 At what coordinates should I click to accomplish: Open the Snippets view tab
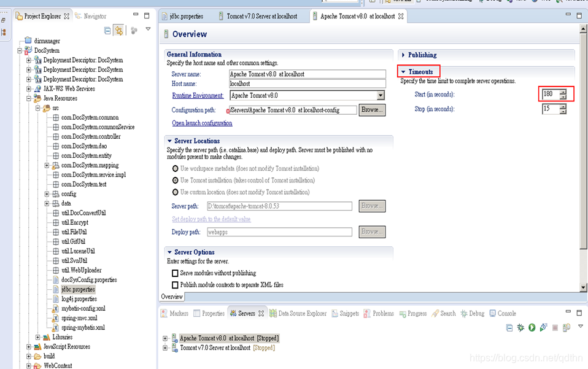346,313
